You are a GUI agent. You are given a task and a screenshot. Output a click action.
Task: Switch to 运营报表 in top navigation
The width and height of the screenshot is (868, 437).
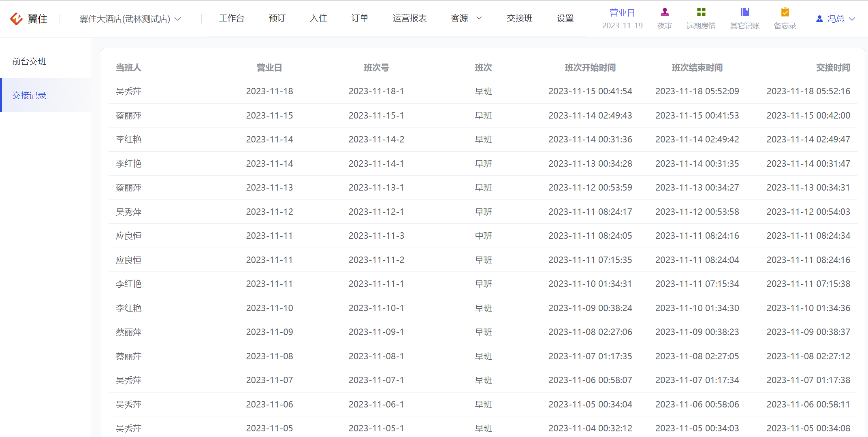click(x=409, y=18)
